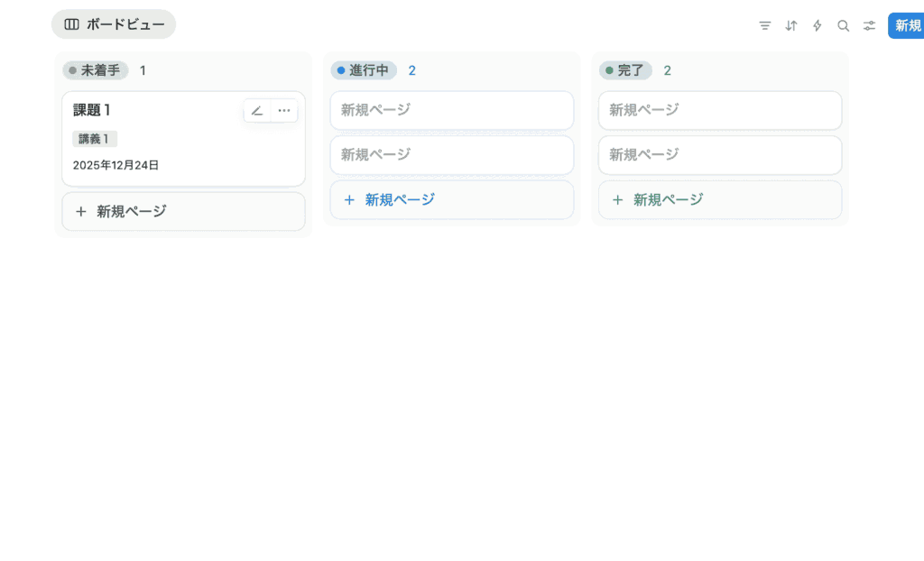The width and height of the screenshot is (924, 561).
Task: Open the 課題 1 card title
Action: [x=92, y=110]
